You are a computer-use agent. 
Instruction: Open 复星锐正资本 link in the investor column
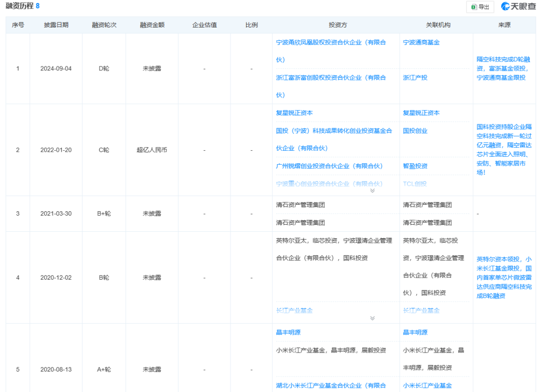294,113
